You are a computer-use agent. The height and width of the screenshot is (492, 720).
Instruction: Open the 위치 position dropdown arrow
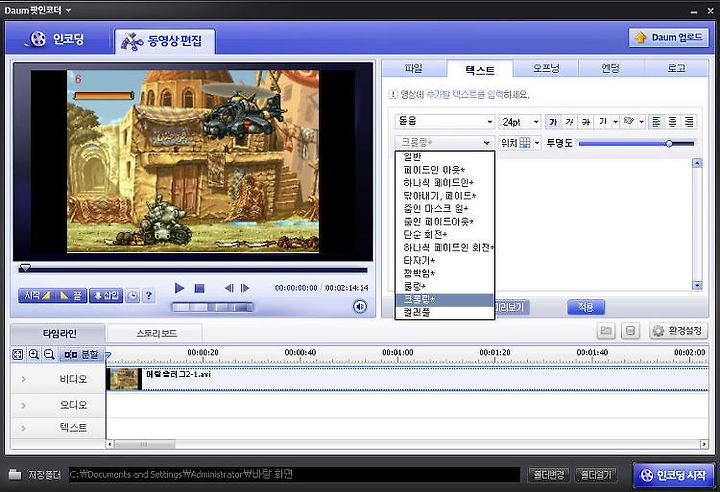tap(537, 143)
